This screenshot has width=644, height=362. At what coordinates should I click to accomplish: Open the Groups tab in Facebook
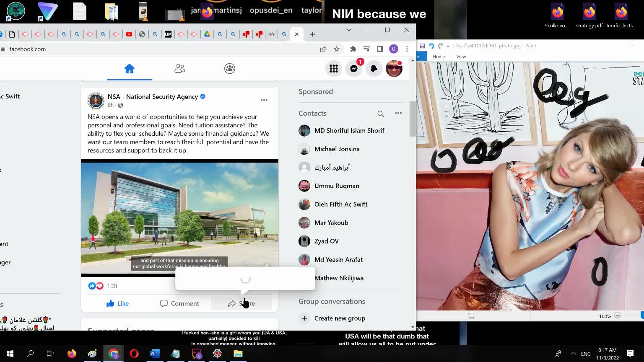click(230, 68)
